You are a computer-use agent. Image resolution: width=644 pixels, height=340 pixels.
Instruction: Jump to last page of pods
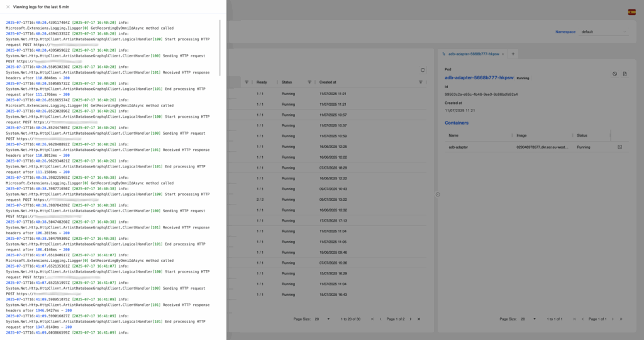coord(419,319)
